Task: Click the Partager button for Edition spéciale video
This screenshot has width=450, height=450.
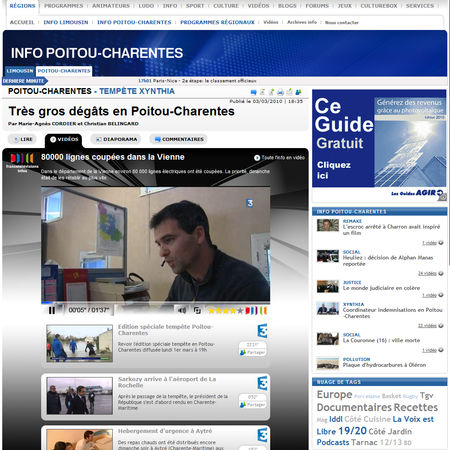Action: [x=253, y=352]
